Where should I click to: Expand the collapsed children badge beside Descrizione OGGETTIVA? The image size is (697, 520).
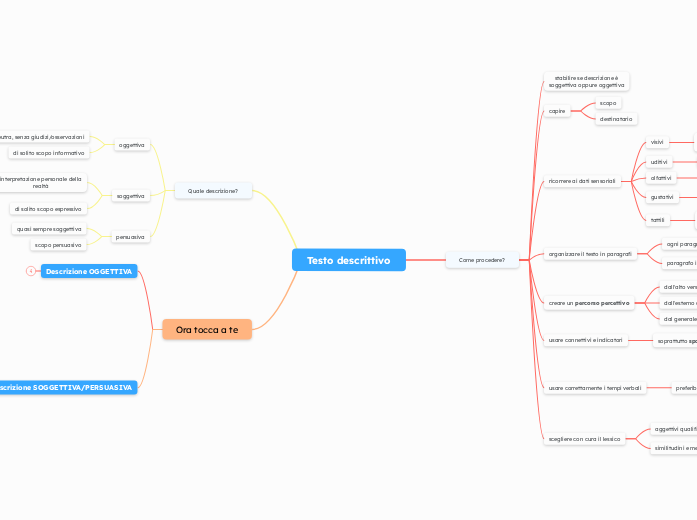(x=30, y=271)
